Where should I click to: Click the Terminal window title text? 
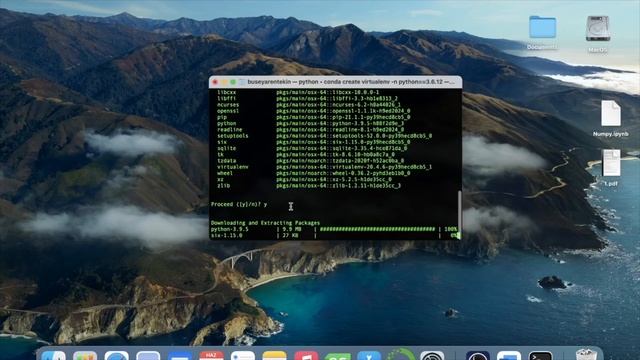351,82
